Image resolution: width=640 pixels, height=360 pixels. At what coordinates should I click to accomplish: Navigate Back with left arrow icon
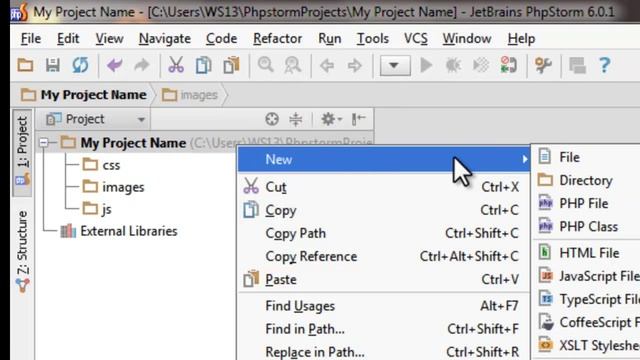(x=327, y=65)
